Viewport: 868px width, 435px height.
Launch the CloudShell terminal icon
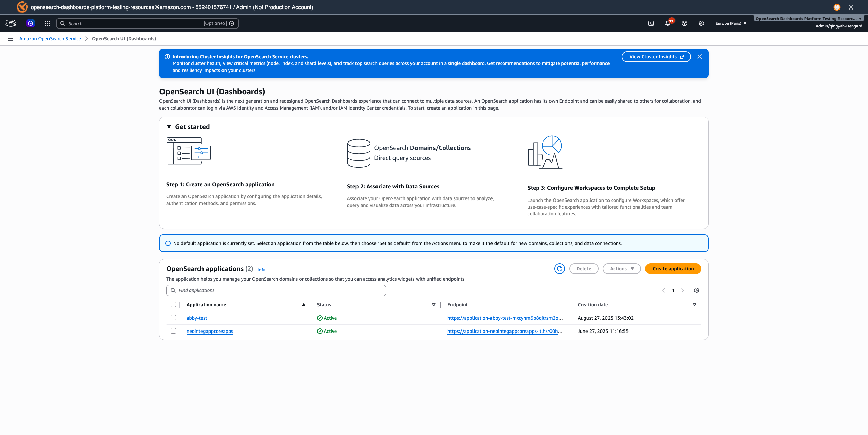651,23
